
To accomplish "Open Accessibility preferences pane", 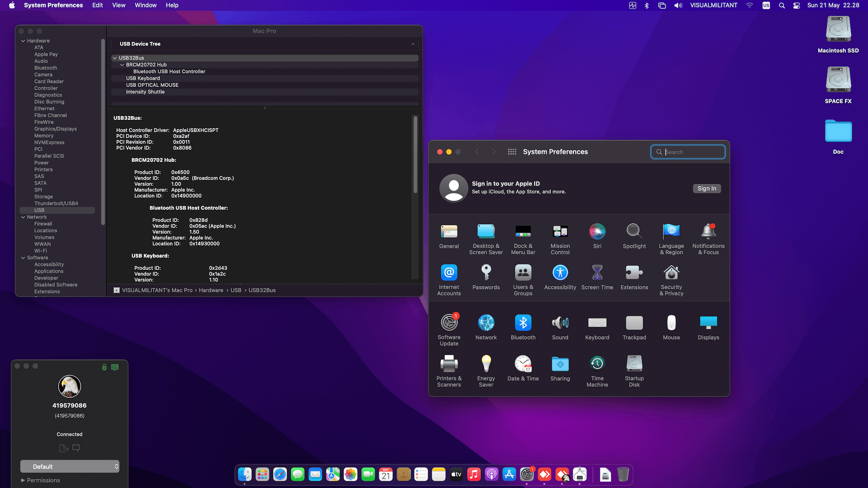I will click(560, 277).
